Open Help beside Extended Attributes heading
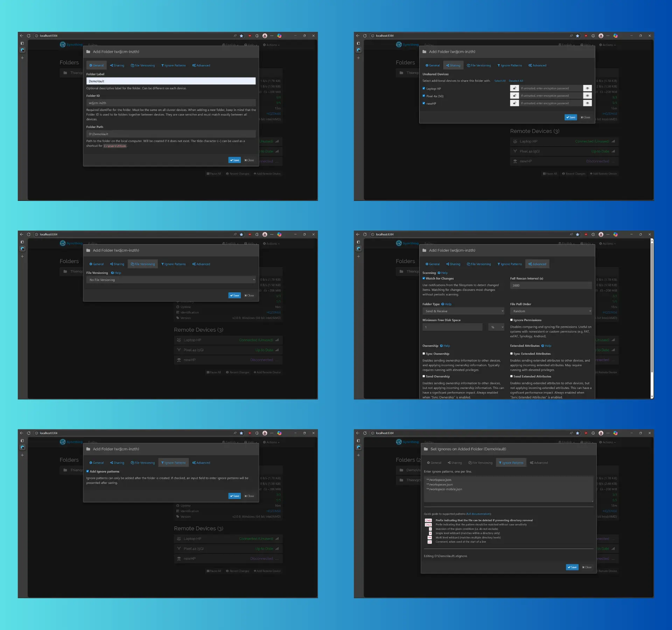This screenshot has height=630, width=672. click(546, 346)
